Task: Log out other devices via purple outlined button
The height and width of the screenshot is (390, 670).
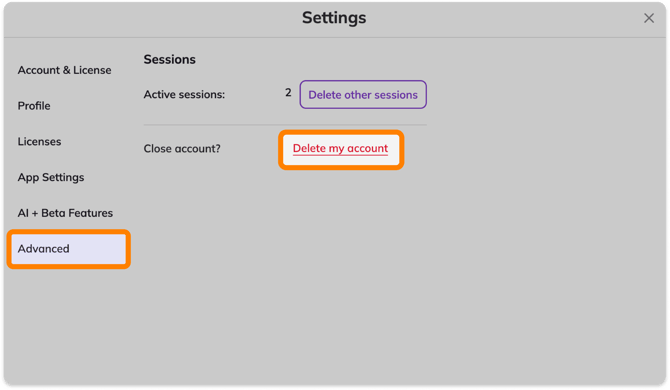Action: click(x=363, y=94)
